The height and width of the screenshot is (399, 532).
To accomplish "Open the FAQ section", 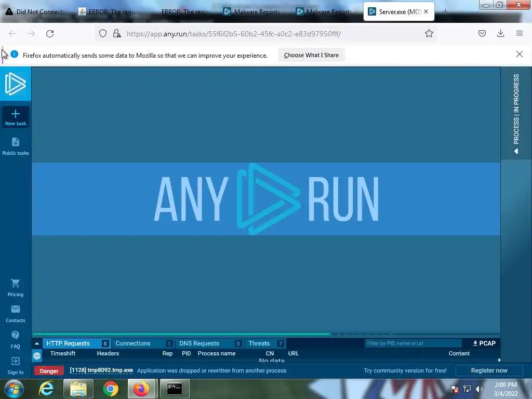I will coord(15,340).
